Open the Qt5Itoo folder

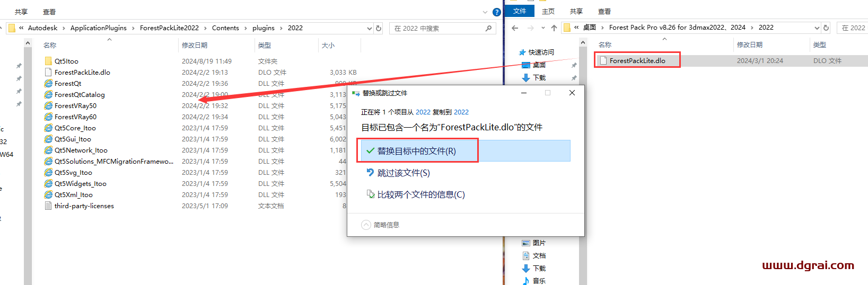66,61
